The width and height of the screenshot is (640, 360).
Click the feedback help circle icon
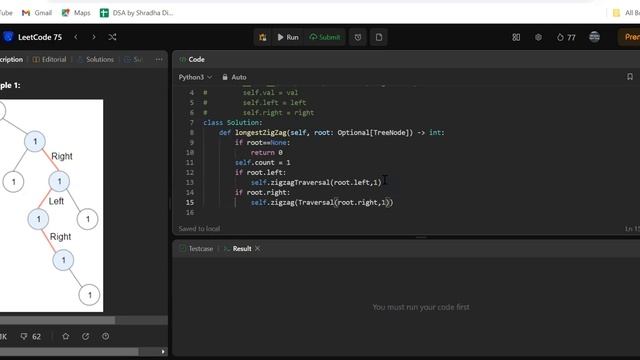pos(105,336)
